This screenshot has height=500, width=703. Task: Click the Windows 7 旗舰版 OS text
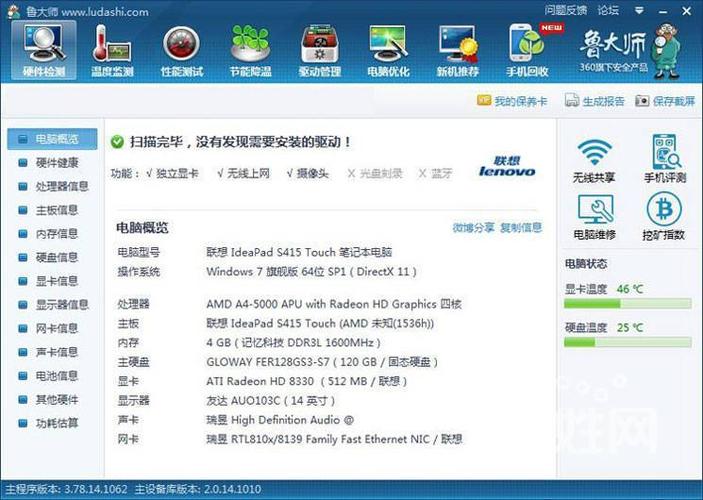[x=312, y=272]
